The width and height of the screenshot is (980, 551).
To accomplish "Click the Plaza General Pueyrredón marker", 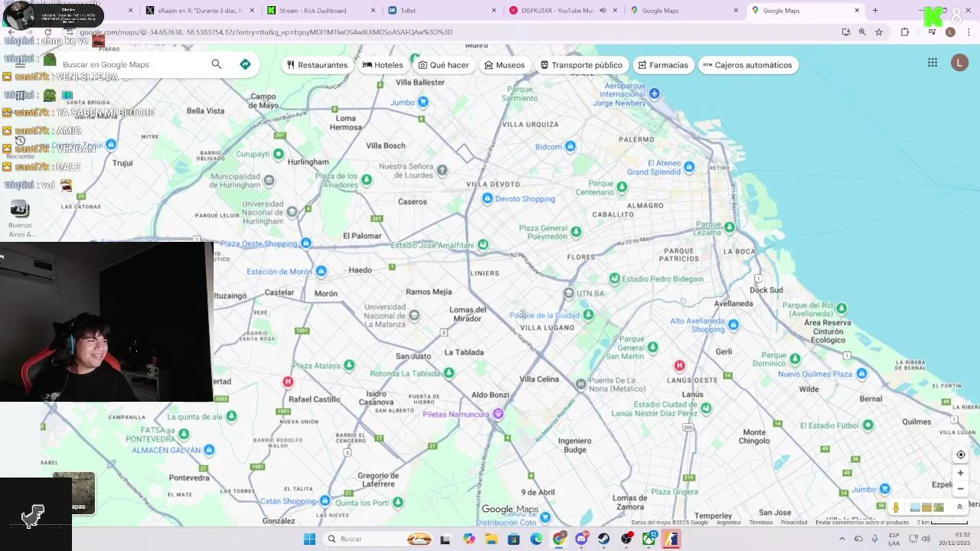I will point(576,231).
